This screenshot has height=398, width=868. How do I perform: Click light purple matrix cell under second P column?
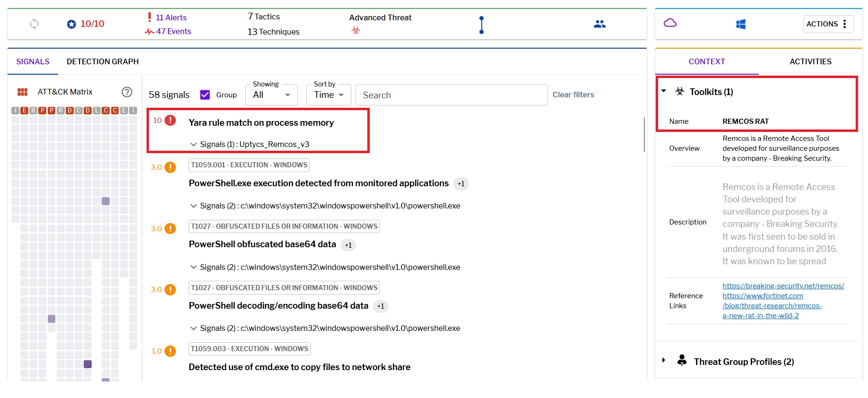pyautogui.click(x=52, y=319)
